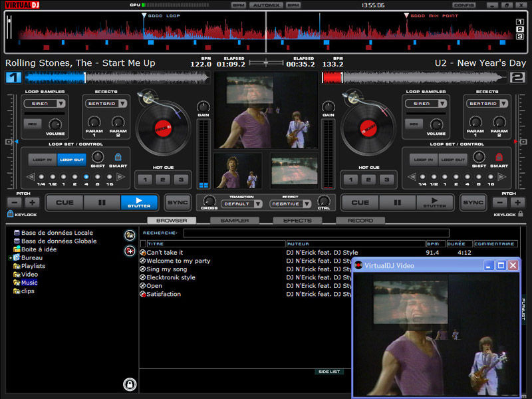Click the right deck turntable vinyl
The height and width of the screenshot is (399, 532).
(x=368, y=127)
